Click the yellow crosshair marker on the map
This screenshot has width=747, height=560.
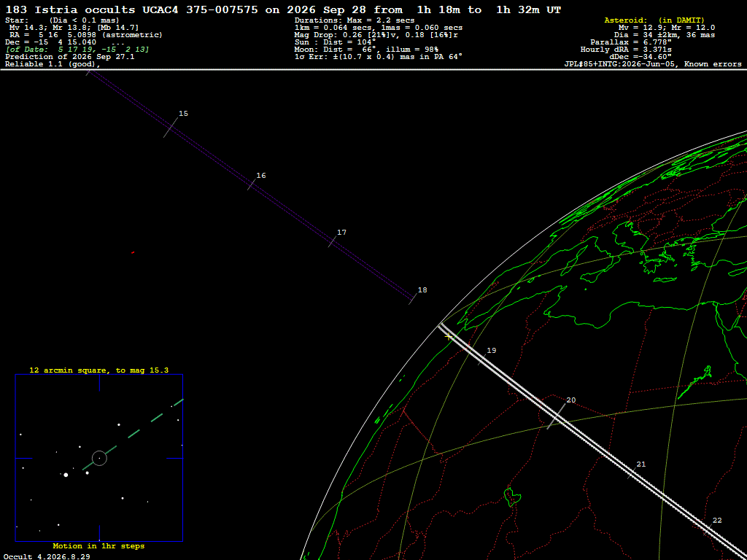click(x=449, y=337)
